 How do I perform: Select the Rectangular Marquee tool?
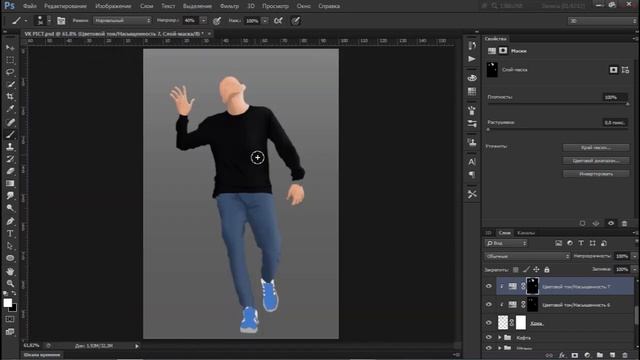point(10,60)
